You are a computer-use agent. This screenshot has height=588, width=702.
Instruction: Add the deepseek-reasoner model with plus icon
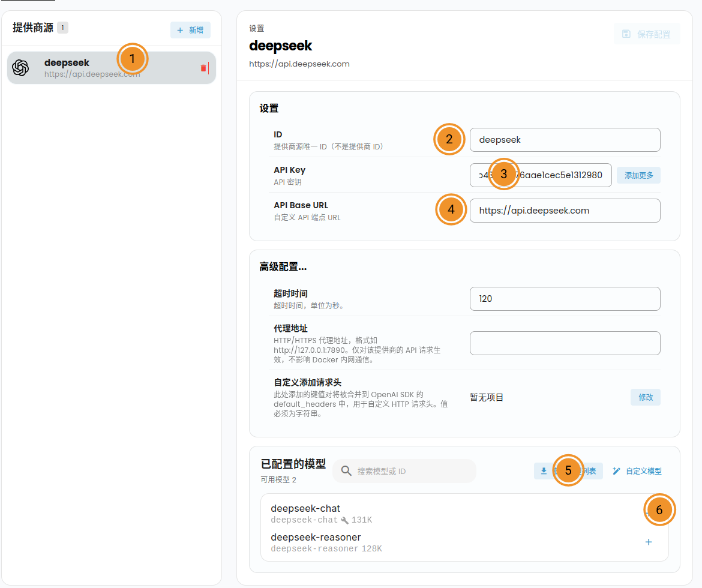point(648,542)
